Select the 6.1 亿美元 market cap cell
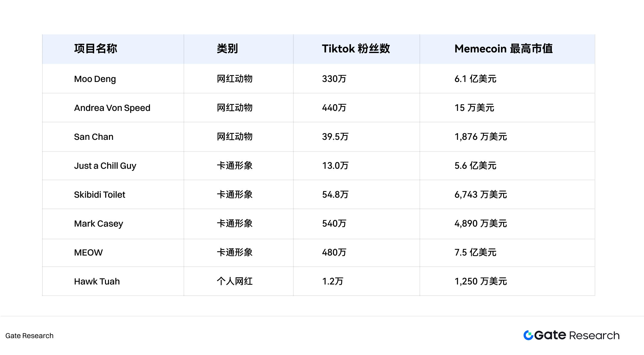This screenshot has width=644, height=355. point(475,79)
